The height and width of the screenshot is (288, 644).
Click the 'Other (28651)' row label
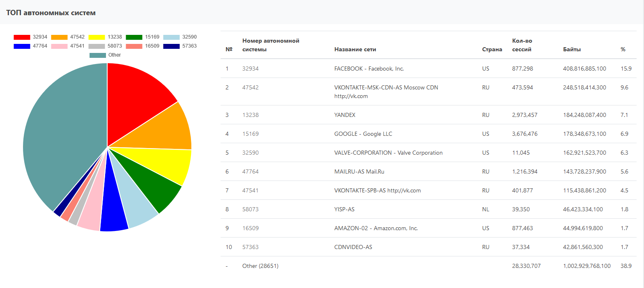point(260,266)
